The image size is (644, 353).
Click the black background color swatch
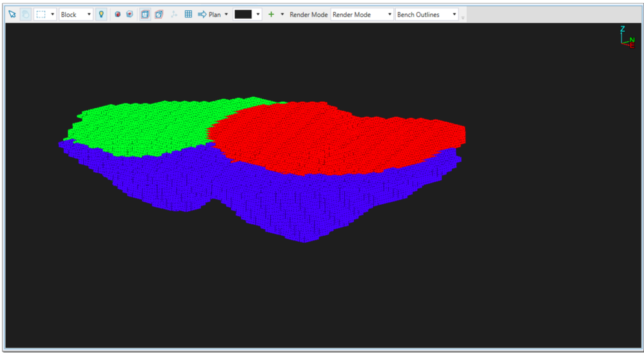[243, 14]
